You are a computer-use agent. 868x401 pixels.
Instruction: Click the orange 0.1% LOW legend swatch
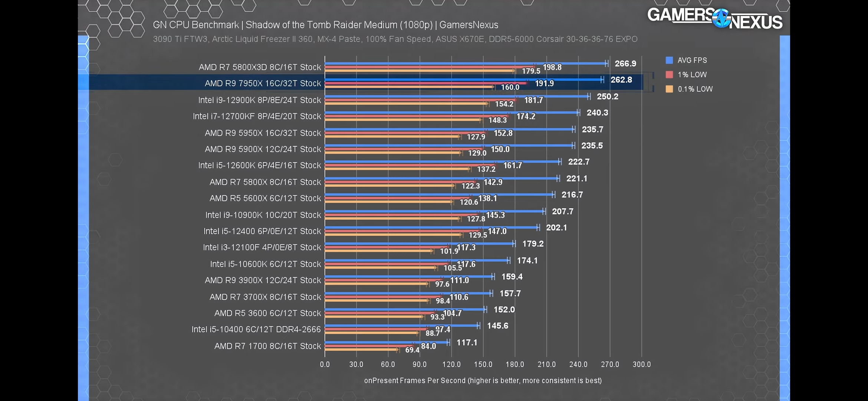click(x=669, y=89)
